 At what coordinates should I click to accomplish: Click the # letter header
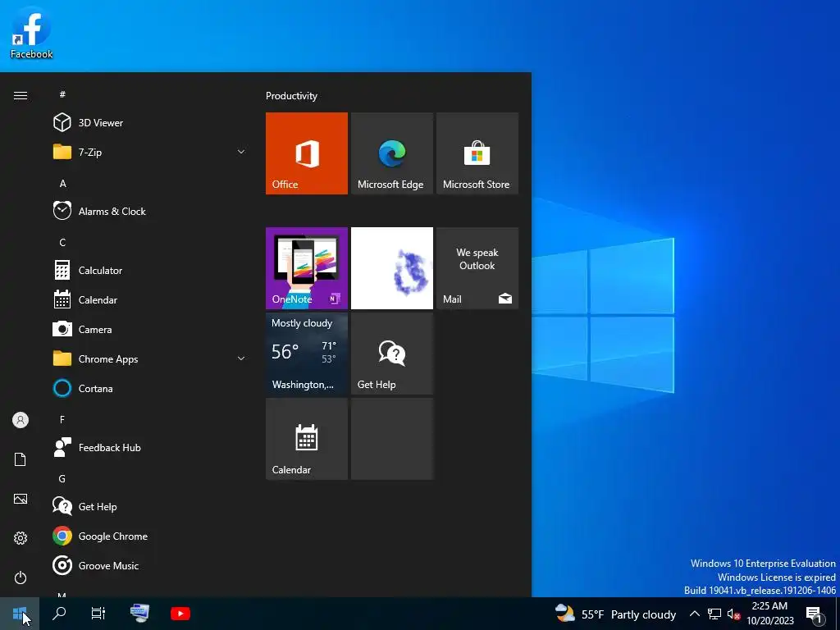click(62, 94)
